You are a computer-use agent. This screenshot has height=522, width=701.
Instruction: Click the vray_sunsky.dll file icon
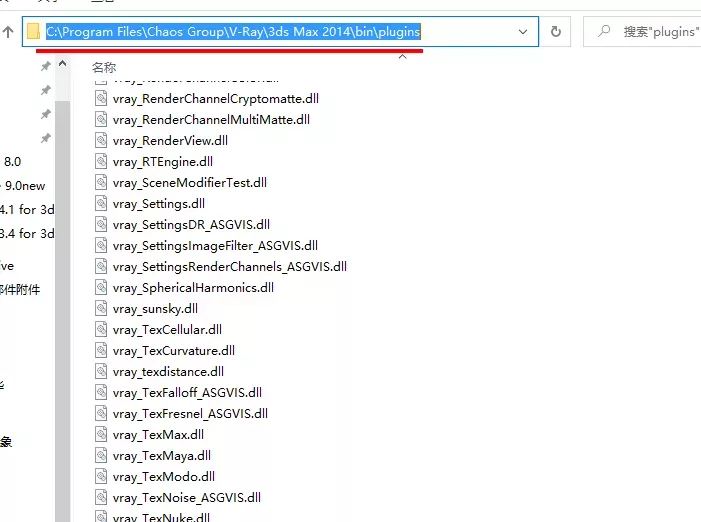point(101,308)
